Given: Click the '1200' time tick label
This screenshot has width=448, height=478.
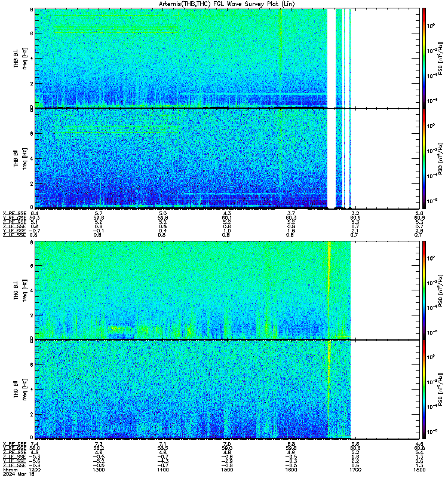Looking at the screenshot, I should pos(35,470).
